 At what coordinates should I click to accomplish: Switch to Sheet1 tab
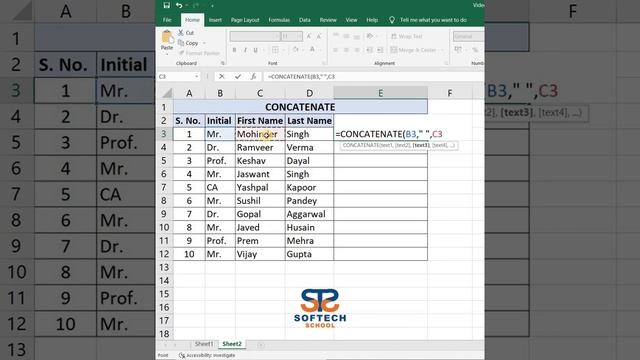[204, 344]
